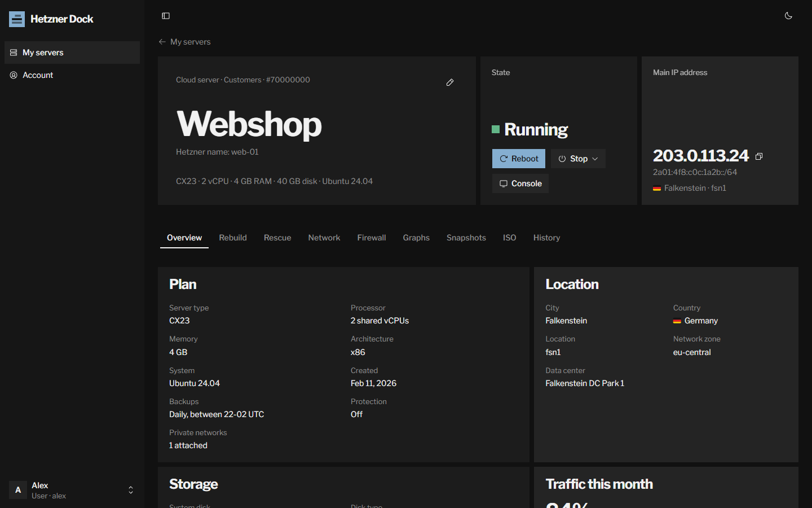Open the server Console

click(520, 183)
